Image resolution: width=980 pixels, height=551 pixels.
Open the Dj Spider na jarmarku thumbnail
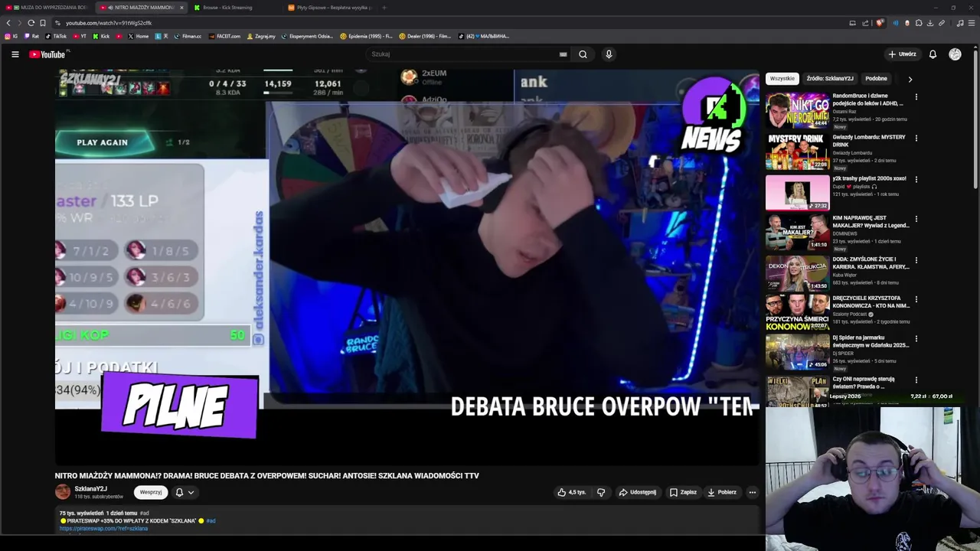pyautogui.click(x=797, y=352)
